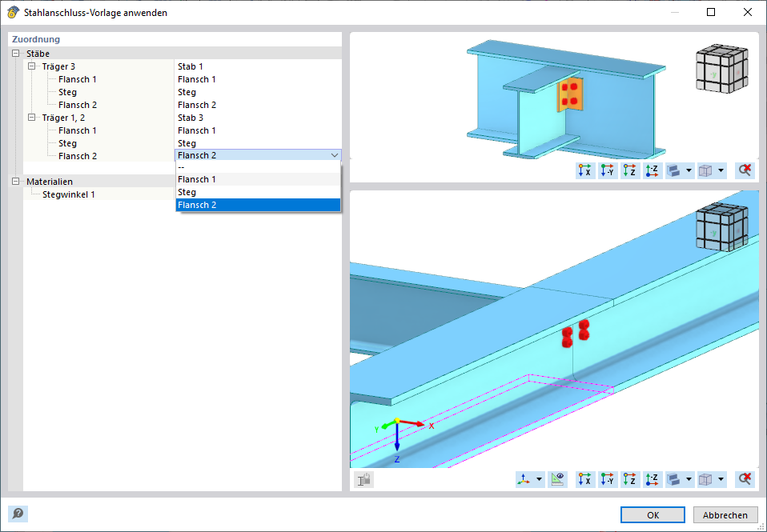Image resolution: width=767 pixels, height=532 pixels.
Task: Select Steg row under Träger 1, 2
Action: coord(67,143)
